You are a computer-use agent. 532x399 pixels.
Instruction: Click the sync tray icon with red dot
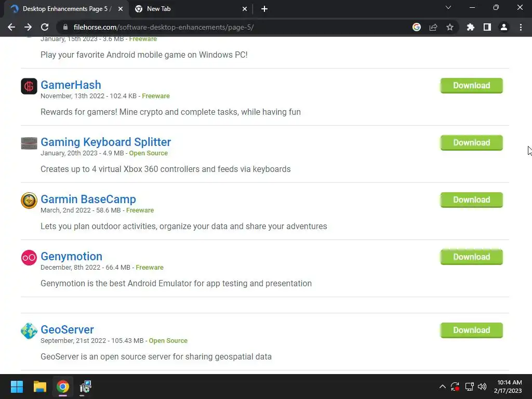pyautogui.click(x=455, y=387)
